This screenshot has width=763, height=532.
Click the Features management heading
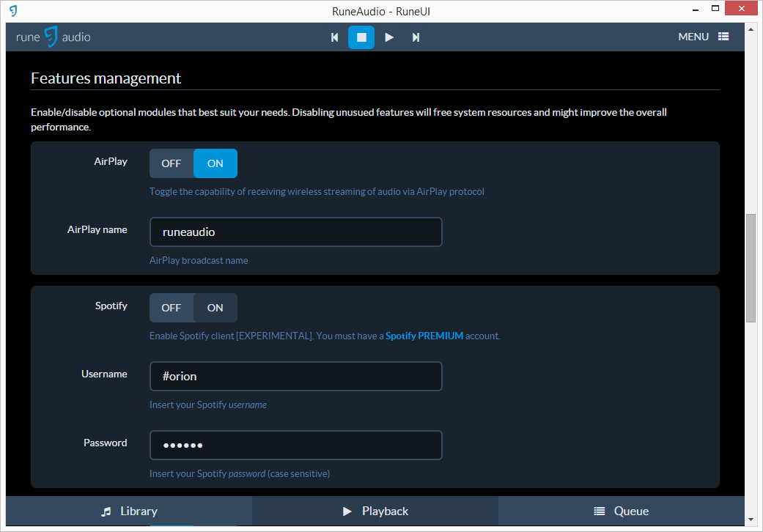106,78
